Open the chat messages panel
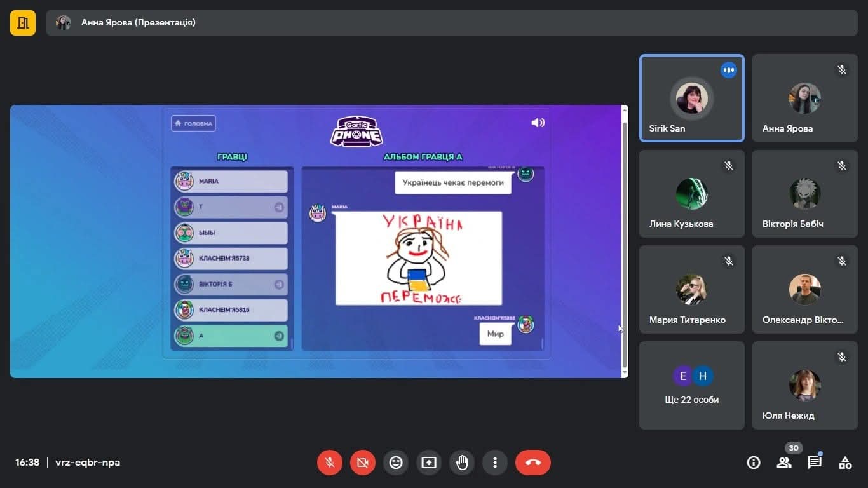This screenshot has height=488, width=868. [x=815, y=463]
